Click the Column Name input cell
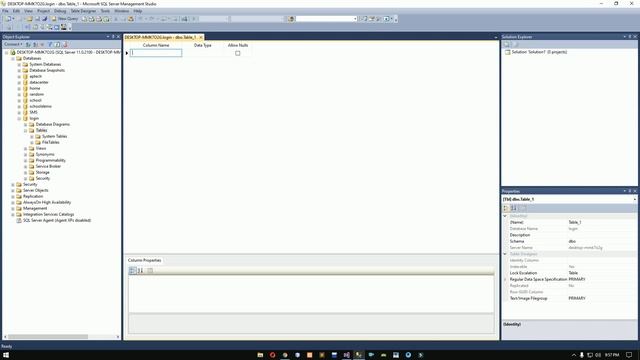This screenshot has width=640, height=360. pos(156,53)
